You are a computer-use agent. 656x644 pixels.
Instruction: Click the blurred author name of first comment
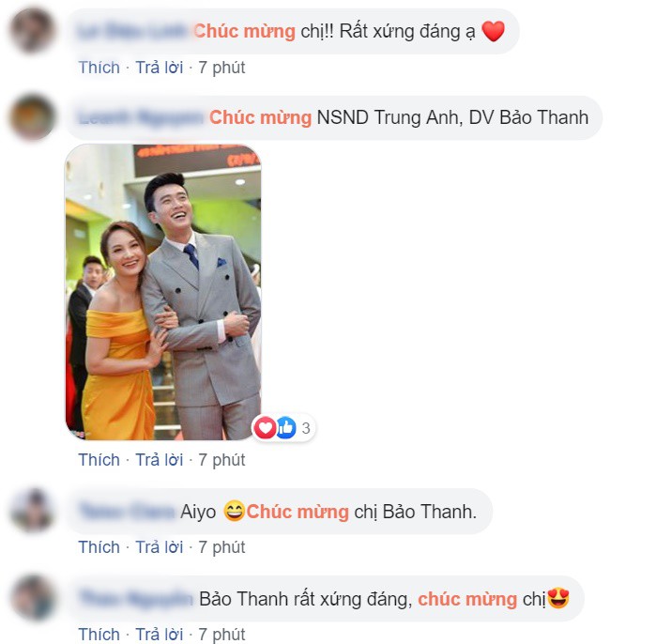coord(132,31)
